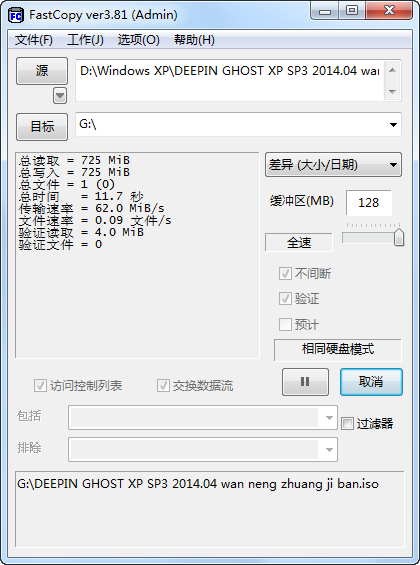Close the FastCopy window
Image resolution: width=420 pixels, height=565 pixels.
389,11
